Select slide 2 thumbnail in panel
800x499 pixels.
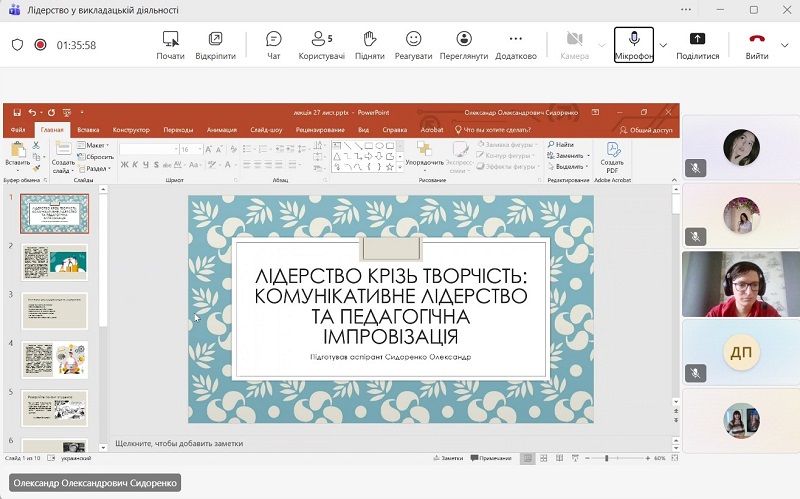pos(55,262)
